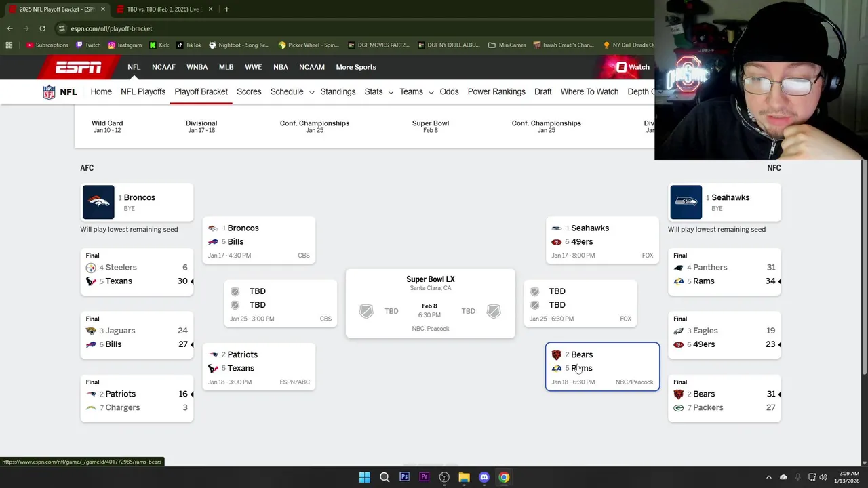Image resolution: width=868 pixels, height=488 pixels.
Task: Go to the Standings page
Action: click(x=338, y=91)
